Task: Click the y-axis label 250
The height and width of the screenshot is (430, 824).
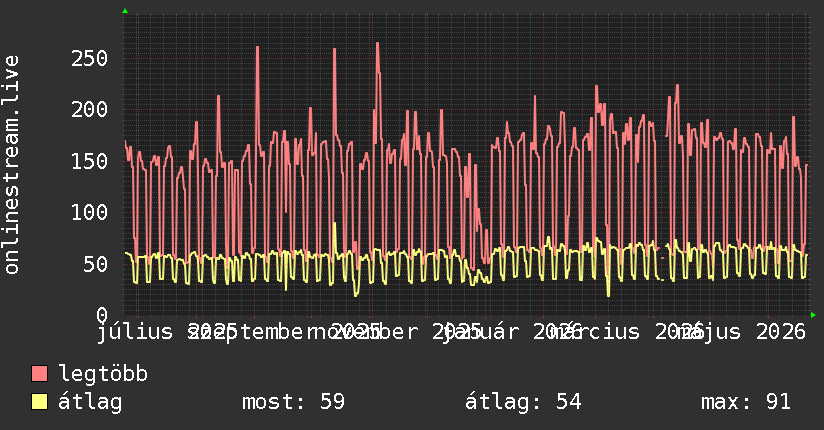Action: click(x=89, y=58)
